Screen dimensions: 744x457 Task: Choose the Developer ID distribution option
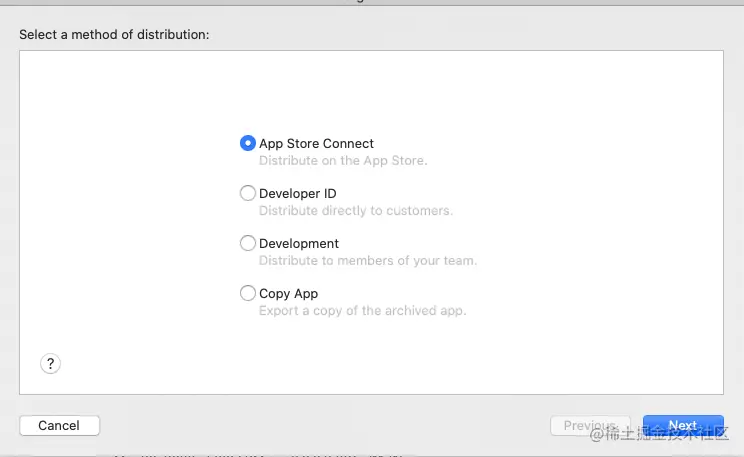tap(248, 193)
